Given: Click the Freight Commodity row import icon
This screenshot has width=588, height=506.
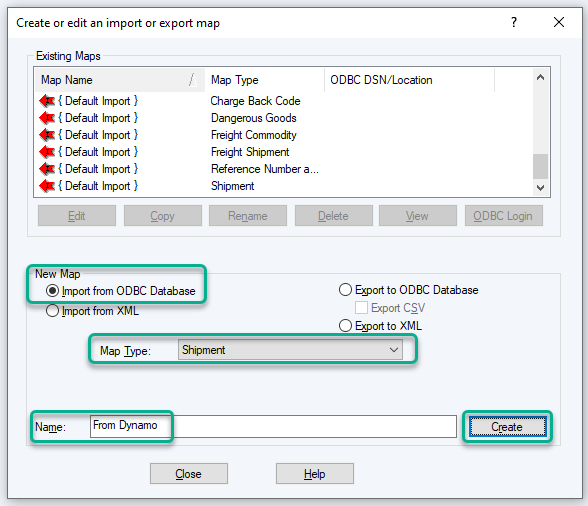Looking at the screenshot, I should click(x=47, y=135).
